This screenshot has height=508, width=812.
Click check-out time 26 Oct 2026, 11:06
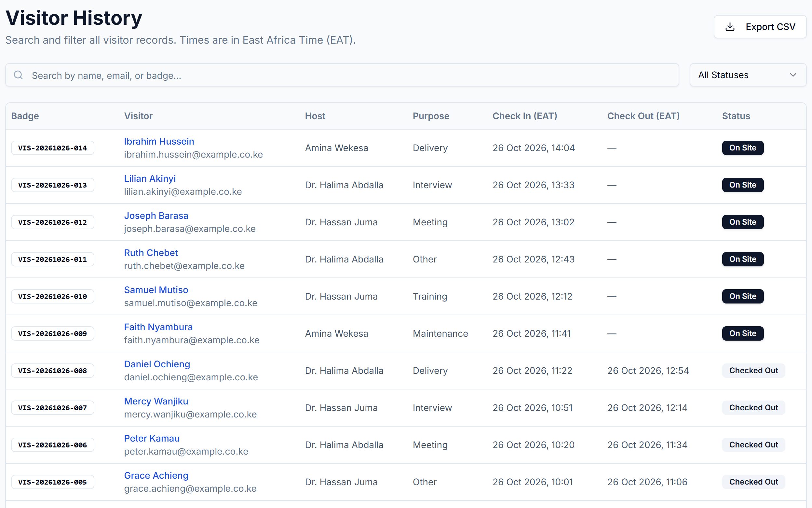[x=647, y=482]
